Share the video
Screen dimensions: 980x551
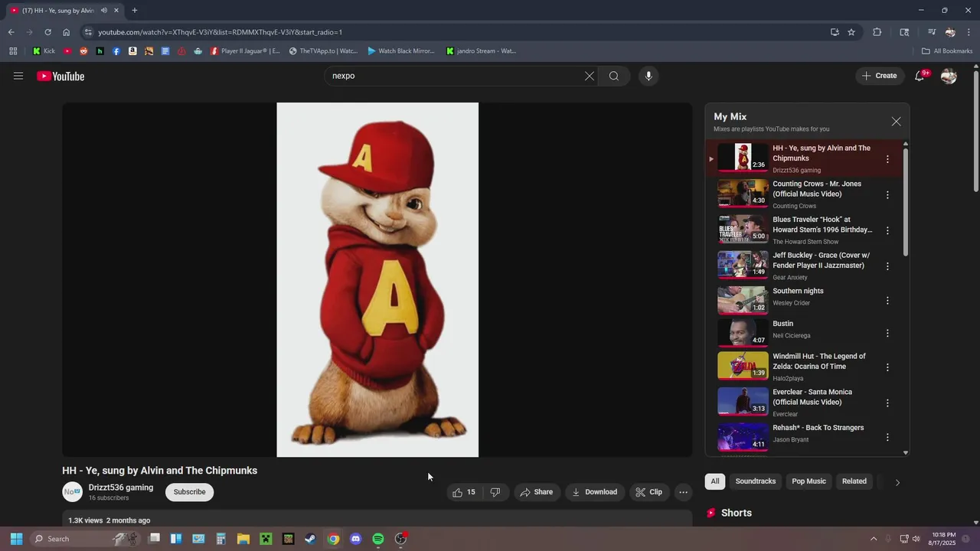click(x=536, y=492)
